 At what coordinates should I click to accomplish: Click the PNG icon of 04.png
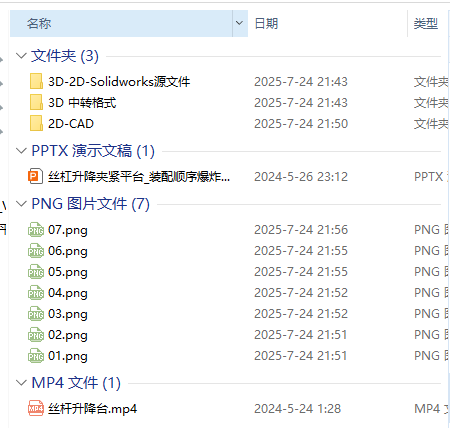click(x=36, y=293)
